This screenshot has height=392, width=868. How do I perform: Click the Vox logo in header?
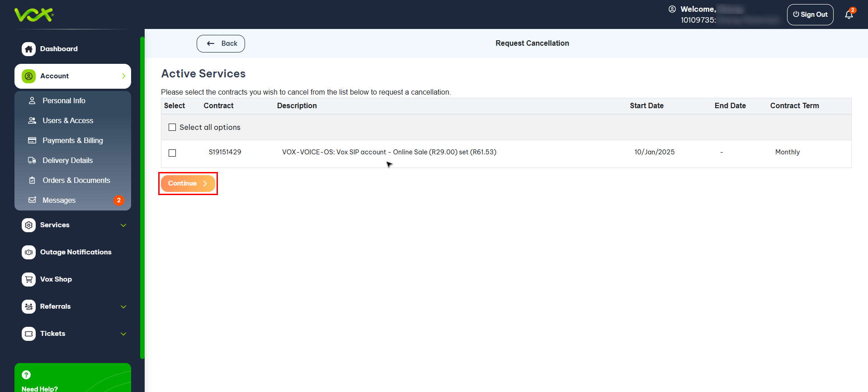pos(34,14)
